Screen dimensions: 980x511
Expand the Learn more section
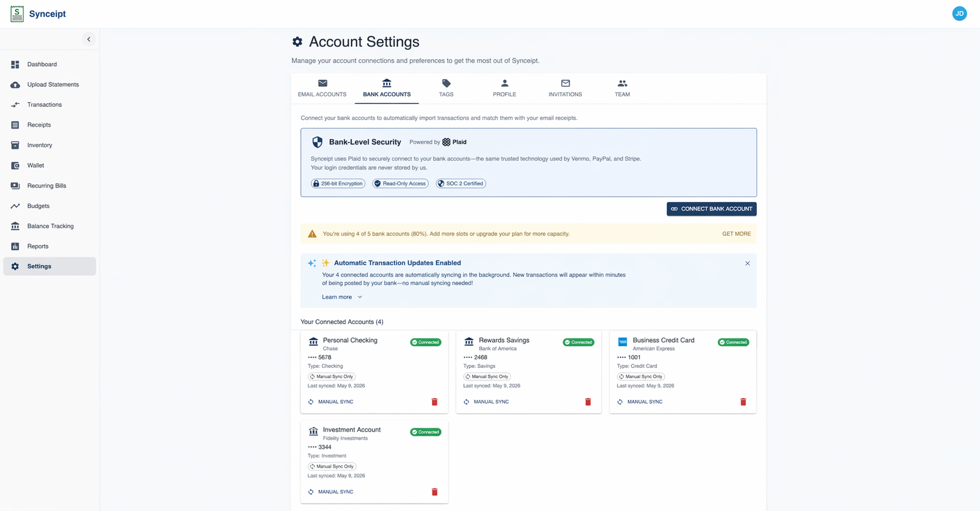click(342, 297)
